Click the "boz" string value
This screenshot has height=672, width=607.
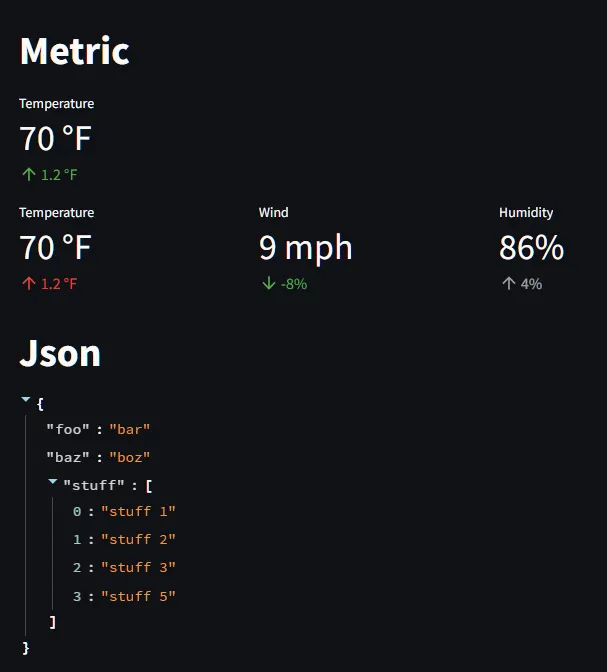pyautogui.click(x=130, y=457)
